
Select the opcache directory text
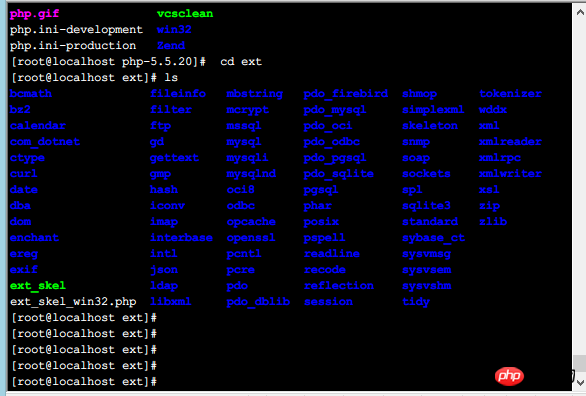click(251, 222)
